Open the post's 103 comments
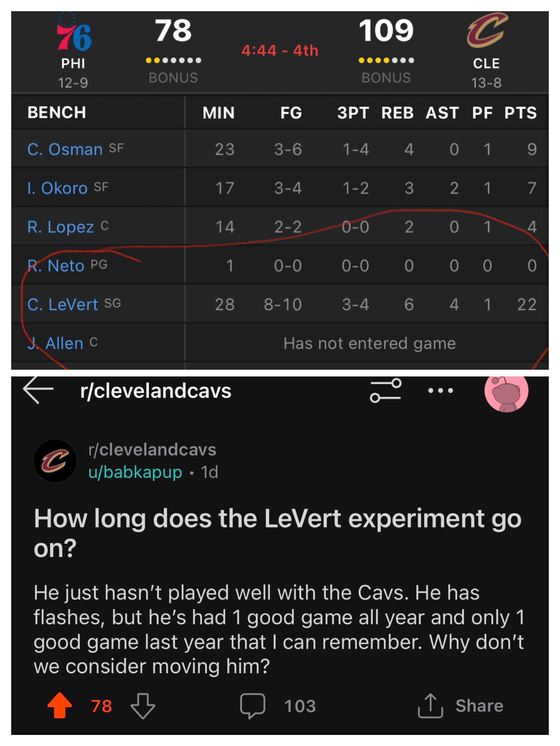The image size is (560, 746). 277,706
